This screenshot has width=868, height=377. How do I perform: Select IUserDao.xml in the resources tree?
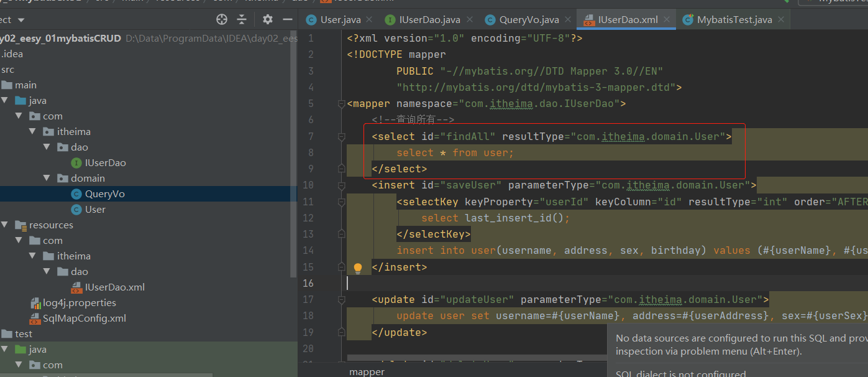tap(115, 287)
